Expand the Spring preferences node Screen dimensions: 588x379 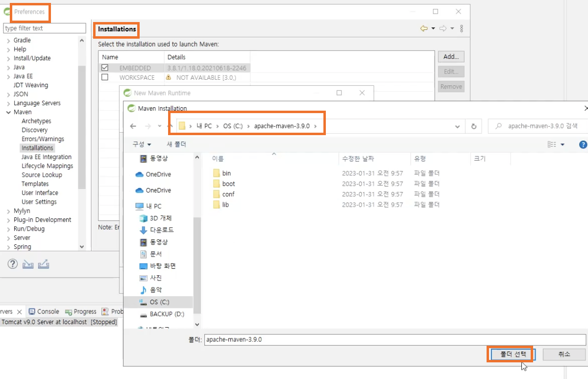8,247
